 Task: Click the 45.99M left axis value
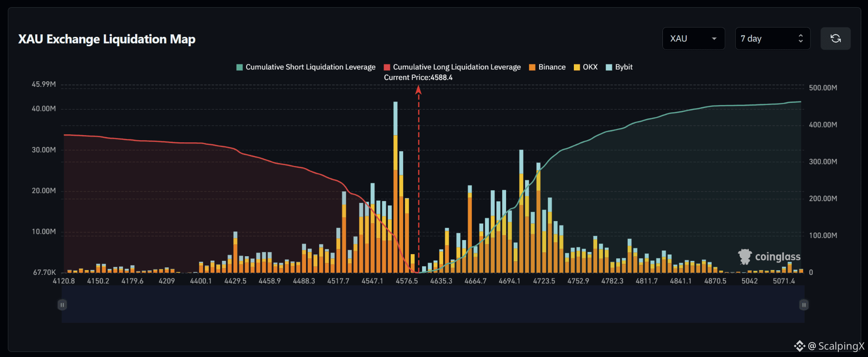44,84
